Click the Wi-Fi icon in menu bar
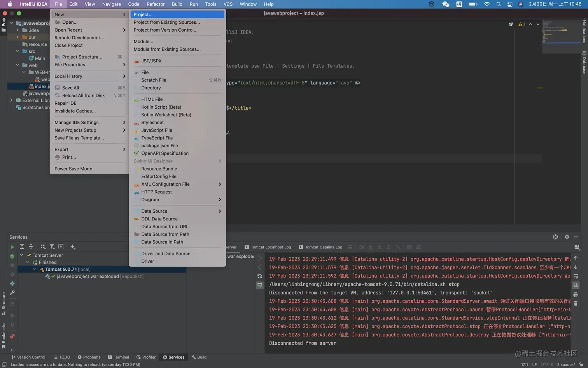The image size is (588, 368). (x=486, y=4)
